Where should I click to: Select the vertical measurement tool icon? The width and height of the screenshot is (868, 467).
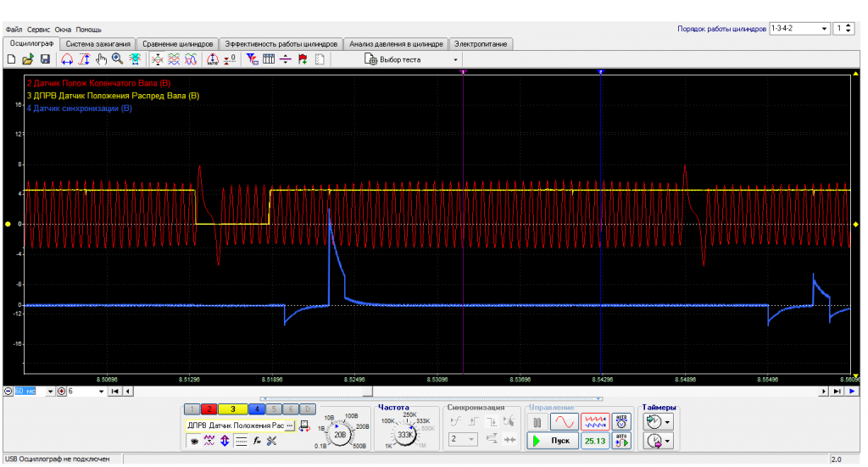point(84,59)
